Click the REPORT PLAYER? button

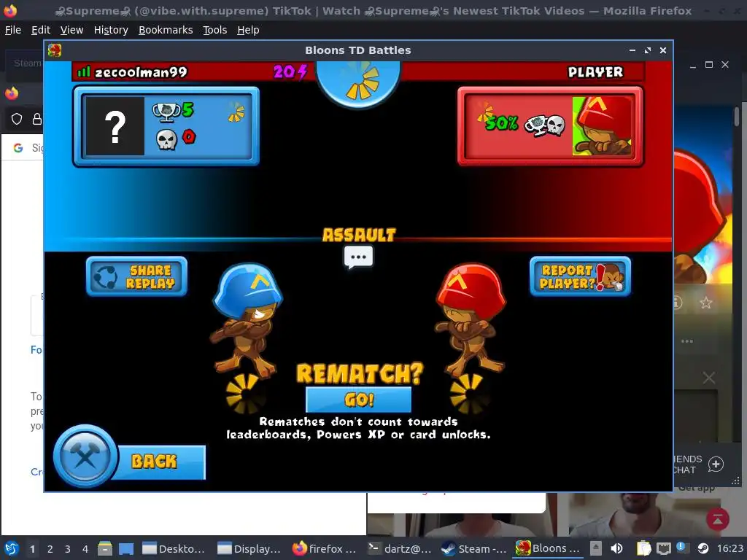pyautogui.click(x=580, y=276)
